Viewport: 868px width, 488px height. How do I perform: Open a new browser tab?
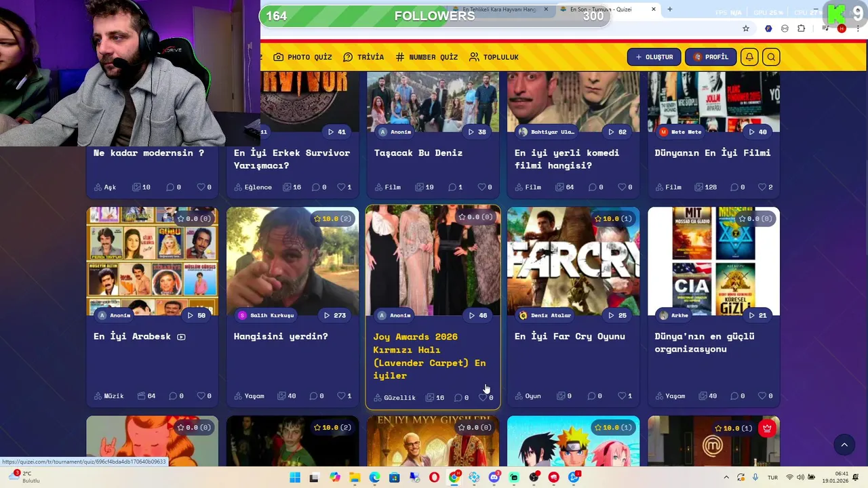coord(670,9)
